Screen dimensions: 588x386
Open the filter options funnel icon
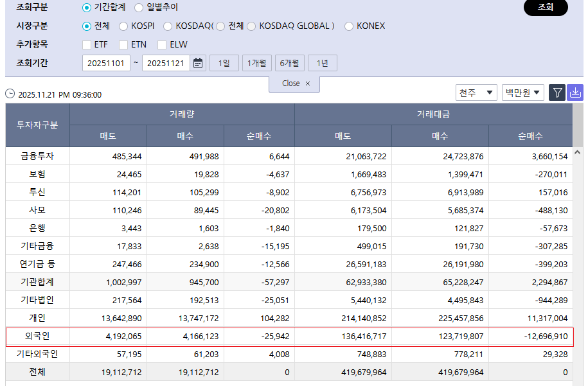click(557, 92)
